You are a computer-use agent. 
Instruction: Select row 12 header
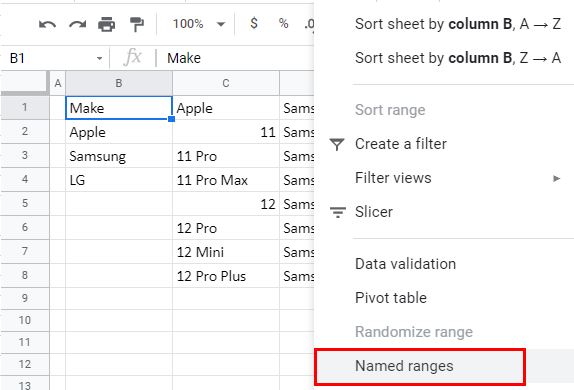coord(25,364)
